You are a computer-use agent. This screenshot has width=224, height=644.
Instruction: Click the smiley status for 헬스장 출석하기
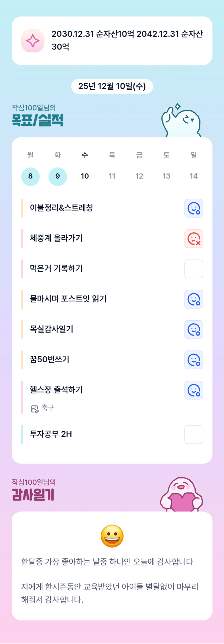point(194,390)
